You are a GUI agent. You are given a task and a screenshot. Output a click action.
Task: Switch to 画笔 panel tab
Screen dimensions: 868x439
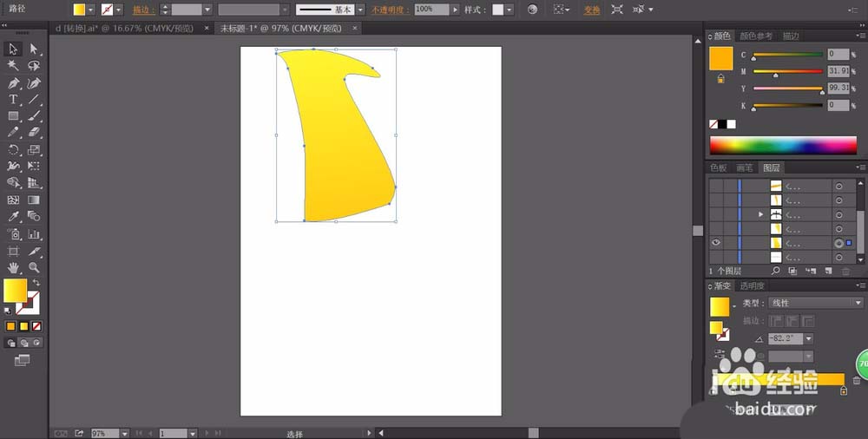click(x=745, y=167)
